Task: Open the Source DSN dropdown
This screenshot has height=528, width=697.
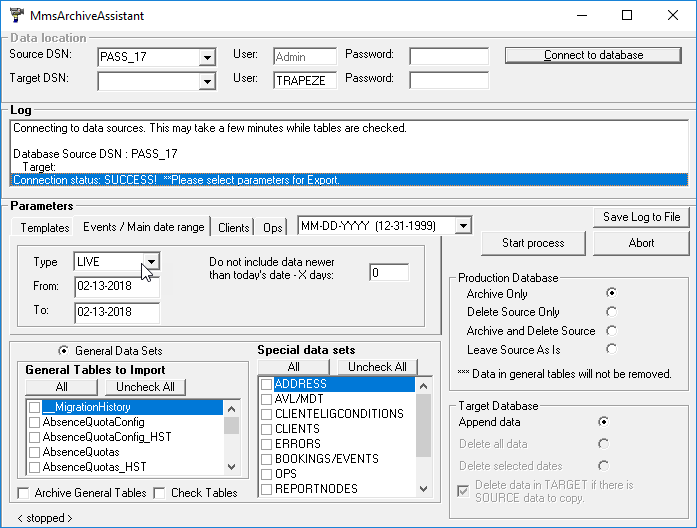Action: (x=207, y=57)
